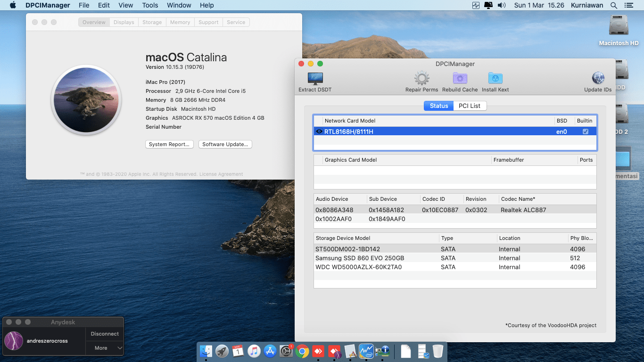644x362 pixels.
Task: Expand the AnyDesk More dropdown
Action: [x=105, y=348]
